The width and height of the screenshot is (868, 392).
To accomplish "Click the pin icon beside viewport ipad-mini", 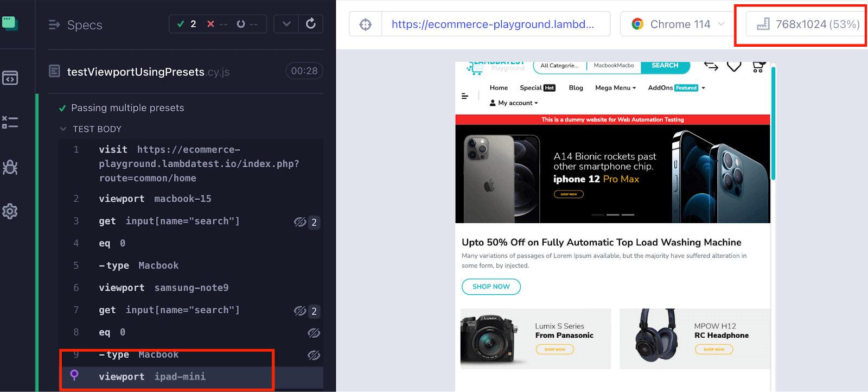I will pyautogui.click(x=74, y=375).
